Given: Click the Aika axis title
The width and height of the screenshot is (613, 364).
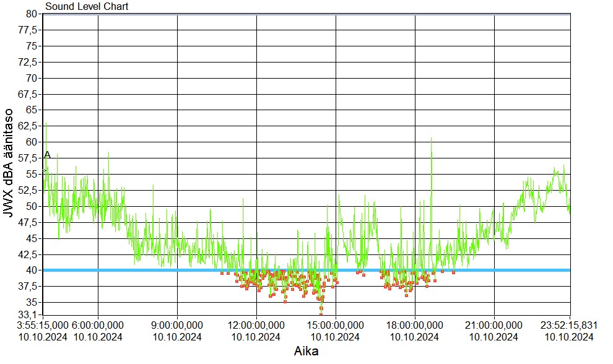Looking at the screenshot, I should pyautogui.click(x=306, y=351).
